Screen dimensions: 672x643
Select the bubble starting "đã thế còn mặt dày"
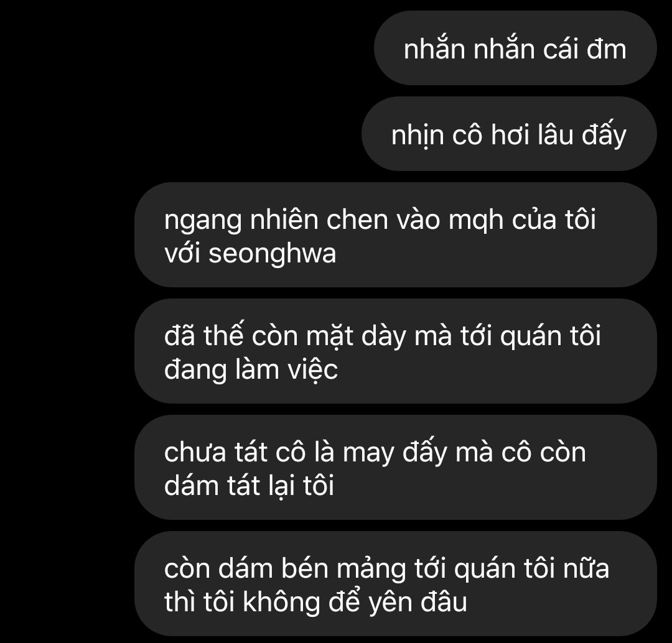tap(396, 351)
